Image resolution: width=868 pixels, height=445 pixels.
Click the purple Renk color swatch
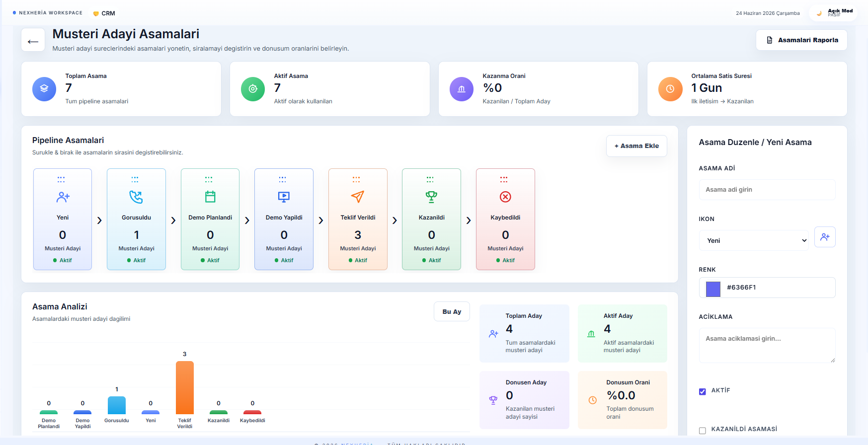click(x=713, y=289)
